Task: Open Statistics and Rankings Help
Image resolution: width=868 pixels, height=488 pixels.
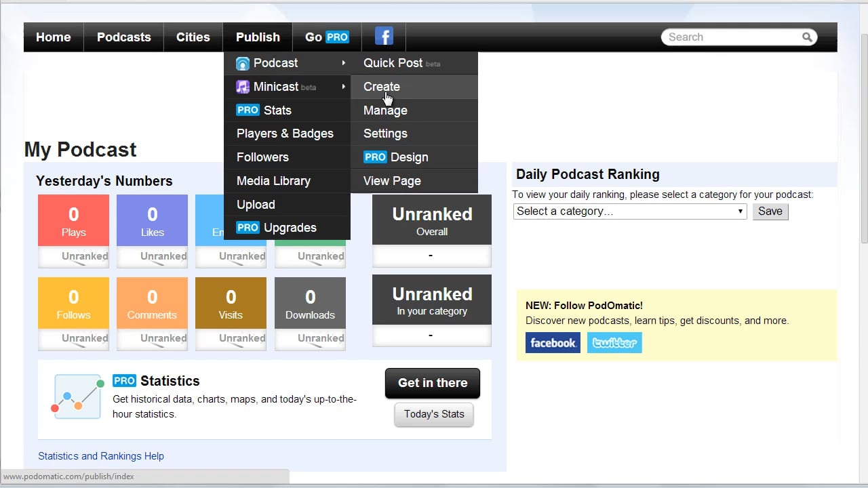Action: [x=101, y=456]
